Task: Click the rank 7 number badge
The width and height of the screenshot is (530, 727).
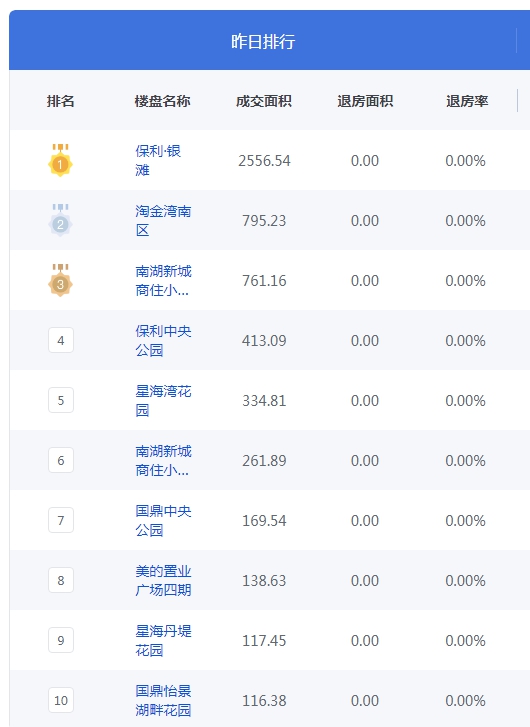Action: [x=61, y=520]
